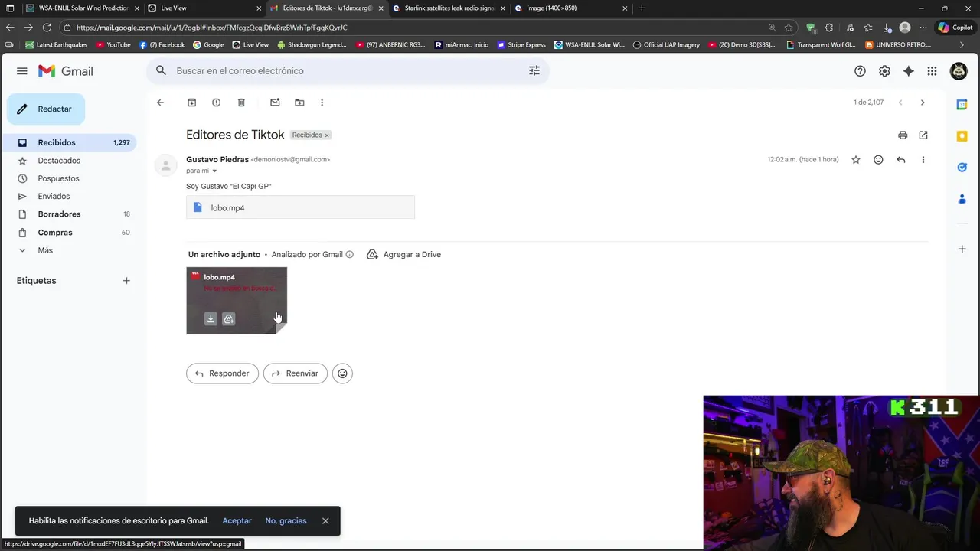
Task: Open emoji reaction button next to Reenviar
Action: coord(342,373)
